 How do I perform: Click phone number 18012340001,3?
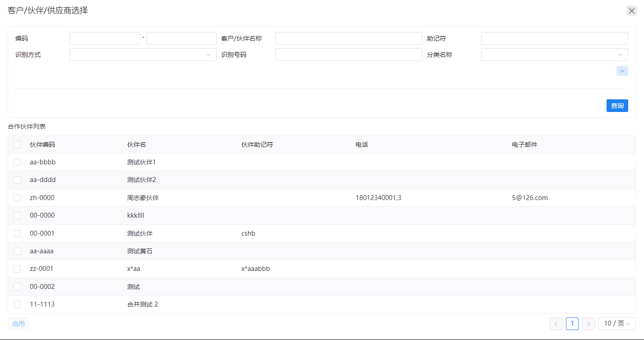click(379, 198)
